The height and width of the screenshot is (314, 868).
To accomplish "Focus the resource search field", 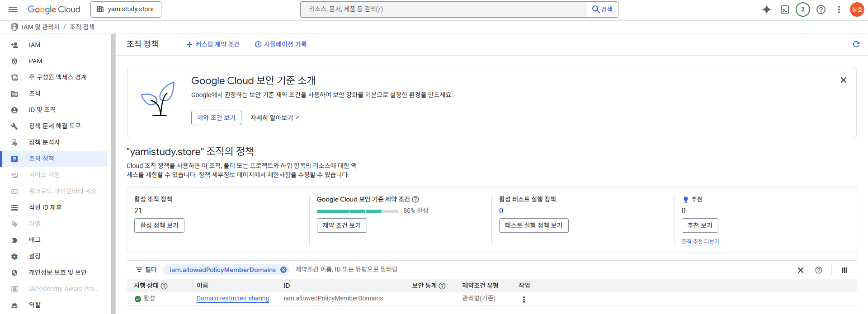I will (x=443, y=9).
